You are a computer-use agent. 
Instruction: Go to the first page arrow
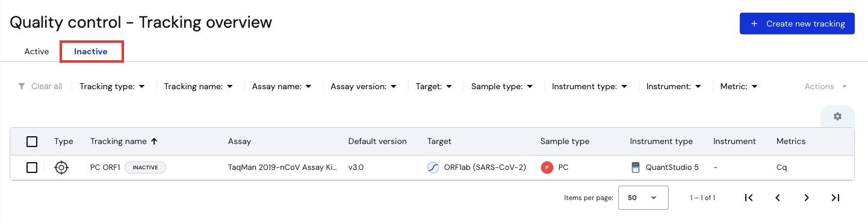pyautogui.click(x=749, y=198)
